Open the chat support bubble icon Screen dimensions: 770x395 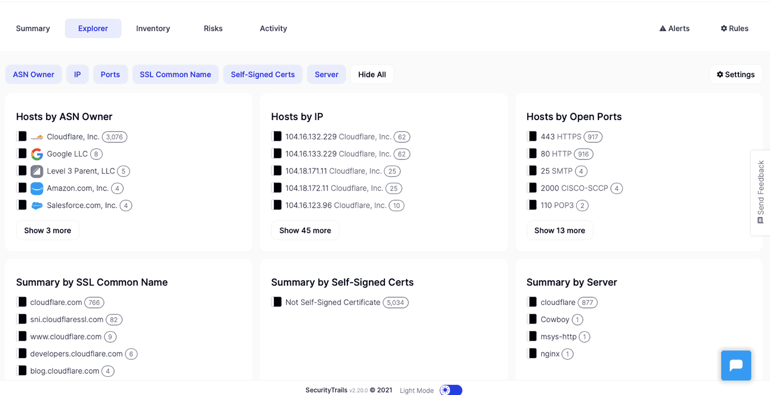tap(736, 365)
